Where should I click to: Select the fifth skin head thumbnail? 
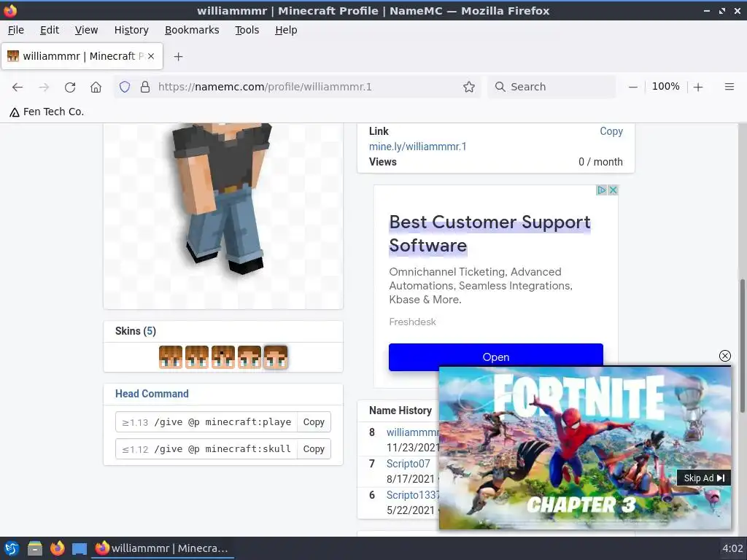tap(275, 357)
